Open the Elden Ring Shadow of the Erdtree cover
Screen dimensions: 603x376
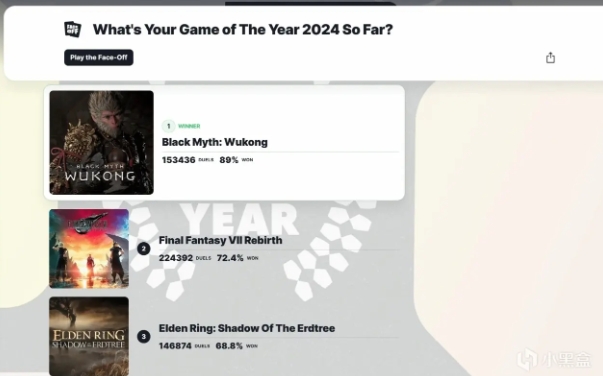click(89, 336)
